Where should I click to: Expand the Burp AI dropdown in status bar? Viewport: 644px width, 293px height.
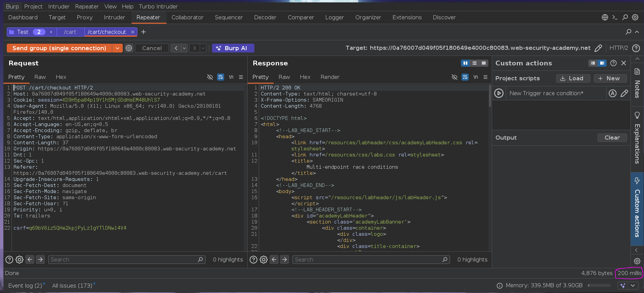click(x=632, y=286)
